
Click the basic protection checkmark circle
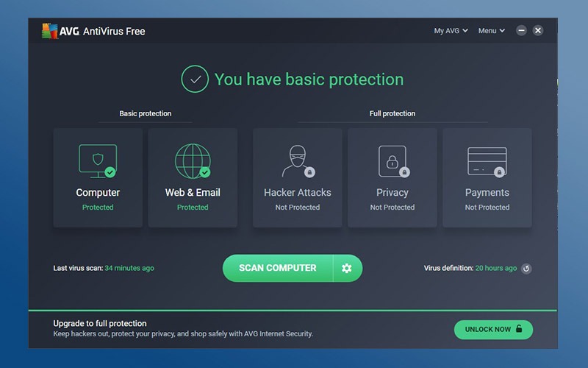pyautogui.click(x=195, y=79)
